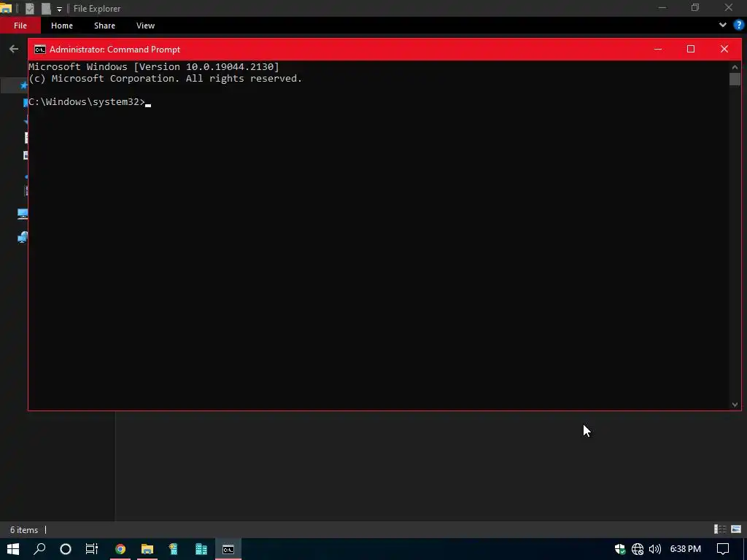Switch to the View ribbon tab

pos(145,26)
